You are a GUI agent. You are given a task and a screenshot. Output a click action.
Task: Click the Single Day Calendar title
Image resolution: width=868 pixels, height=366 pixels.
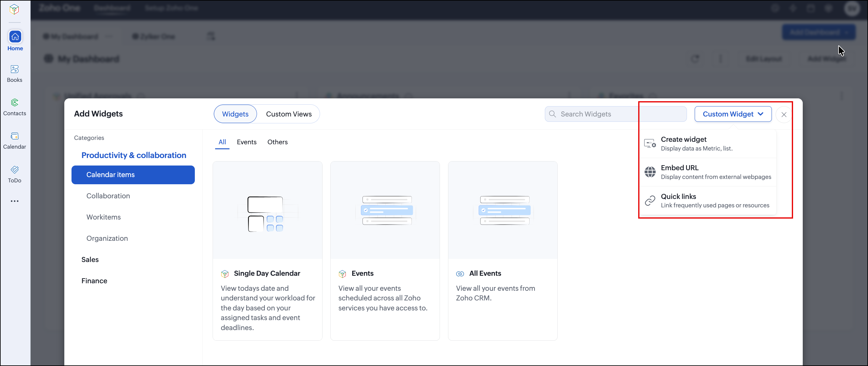click(x=267, y=273)
